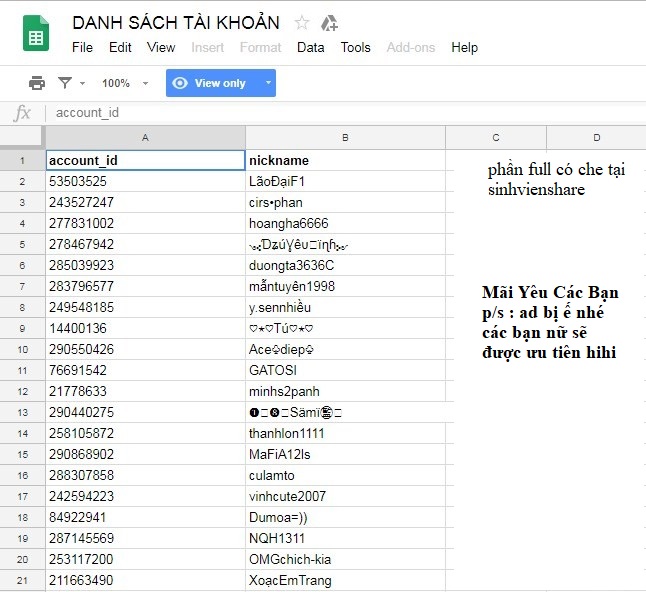Select cell with 253117200

pos(145,559)
